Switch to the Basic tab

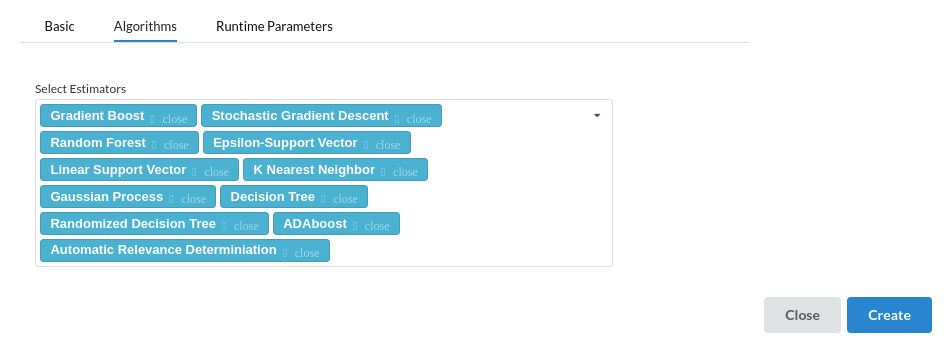tap(59, 27)
